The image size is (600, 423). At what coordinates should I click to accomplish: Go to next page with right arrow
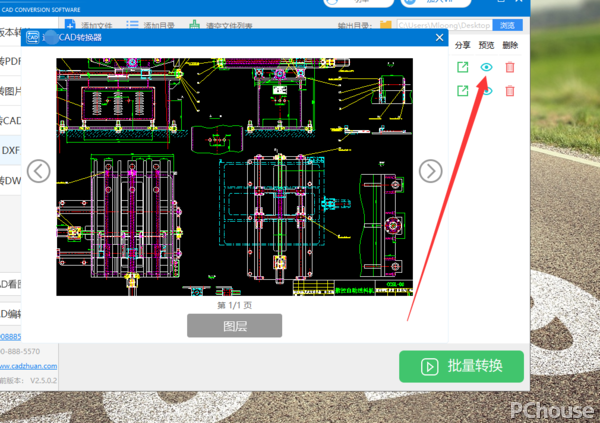pos(430,171)
